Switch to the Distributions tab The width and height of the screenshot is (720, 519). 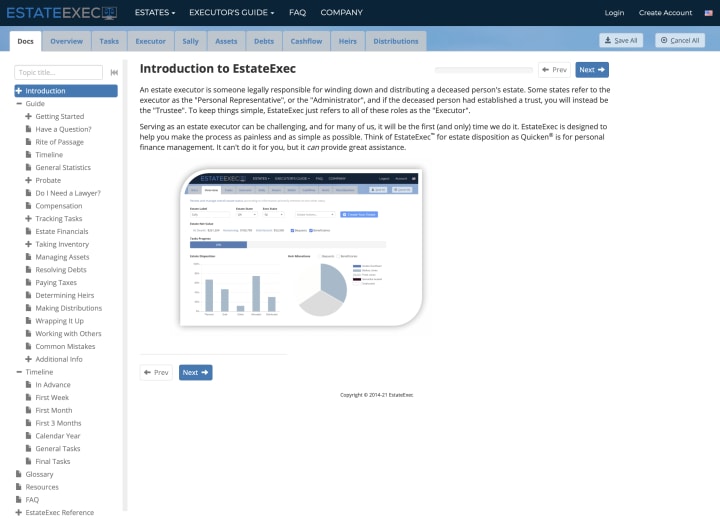pos(396,41)
